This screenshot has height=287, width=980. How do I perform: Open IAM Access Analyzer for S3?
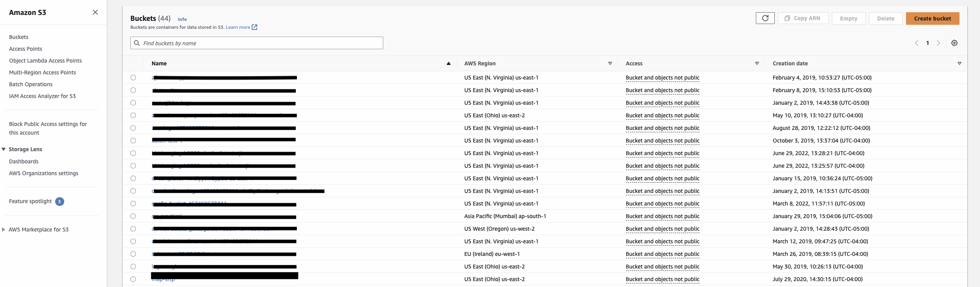[x=43, y=96]
